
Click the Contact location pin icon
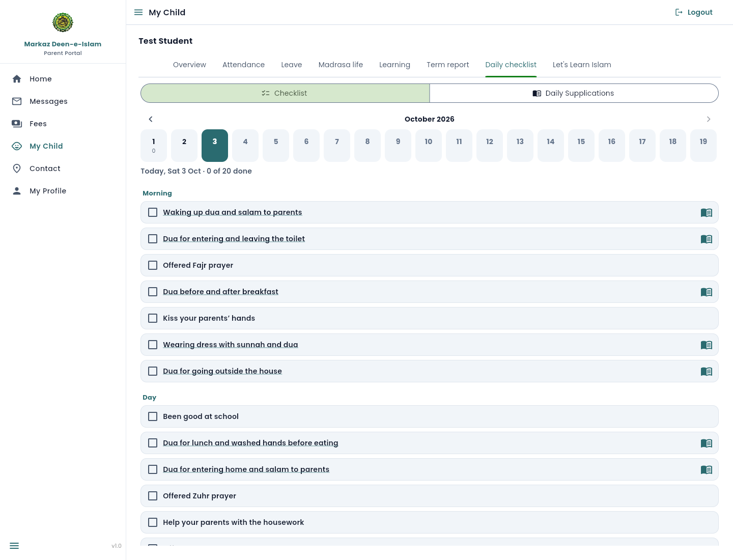coord(17,169)
